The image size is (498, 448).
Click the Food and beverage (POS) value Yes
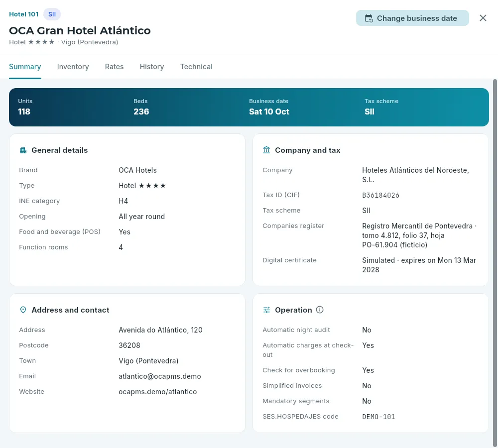(124, 232)
